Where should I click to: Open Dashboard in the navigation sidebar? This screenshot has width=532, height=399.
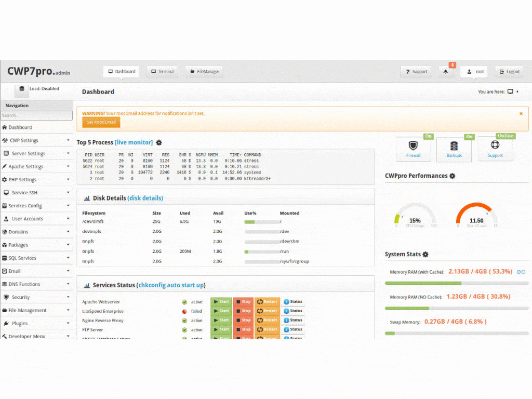[37, 128]
